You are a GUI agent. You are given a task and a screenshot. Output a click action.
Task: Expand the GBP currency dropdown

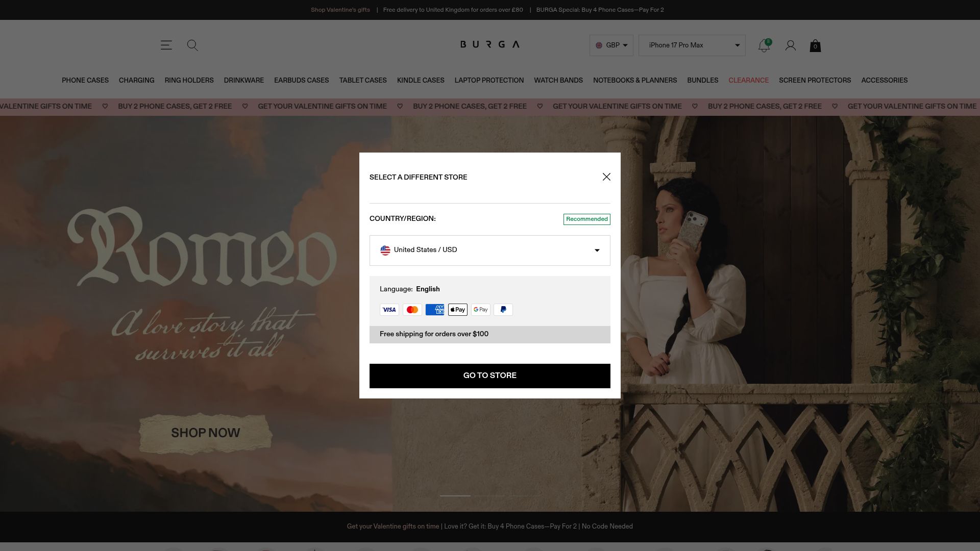coord(611,45)
